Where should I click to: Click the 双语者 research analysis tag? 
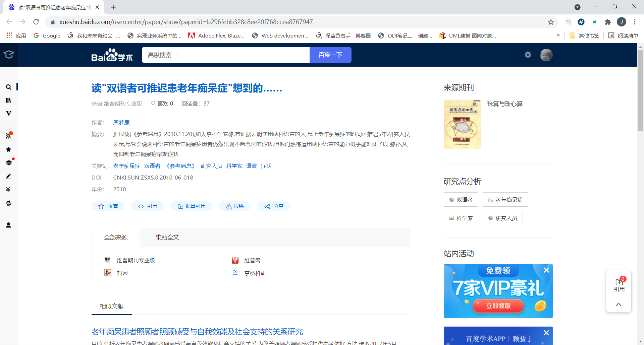click(x=461, y=200)
